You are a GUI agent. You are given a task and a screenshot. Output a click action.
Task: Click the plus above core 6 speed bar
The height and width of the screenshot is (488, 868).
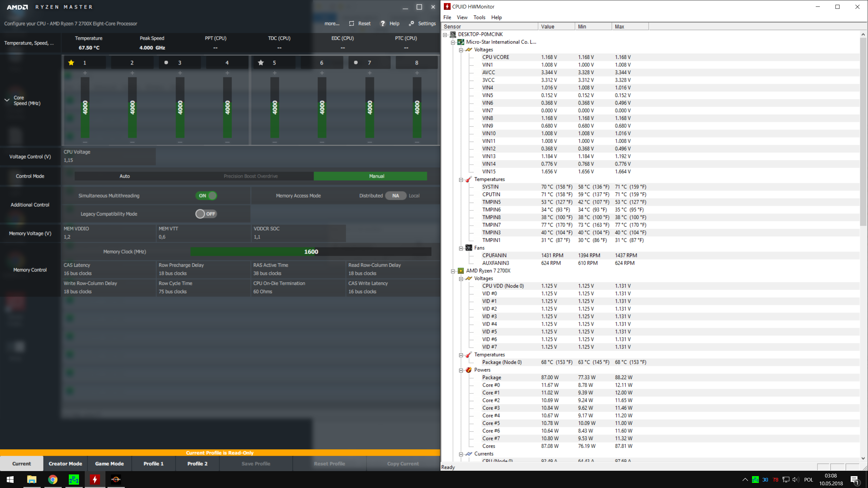pyautogui.click(x=322, y=73)
